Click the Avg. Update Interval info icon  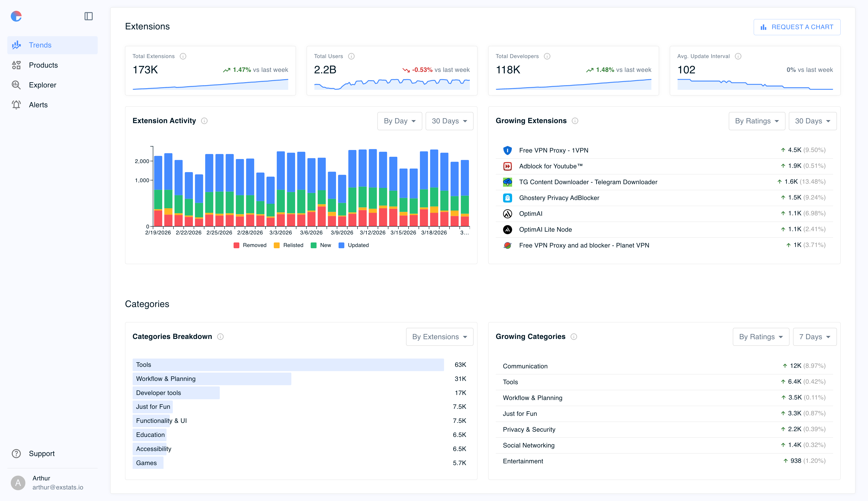tap(738, 56)
